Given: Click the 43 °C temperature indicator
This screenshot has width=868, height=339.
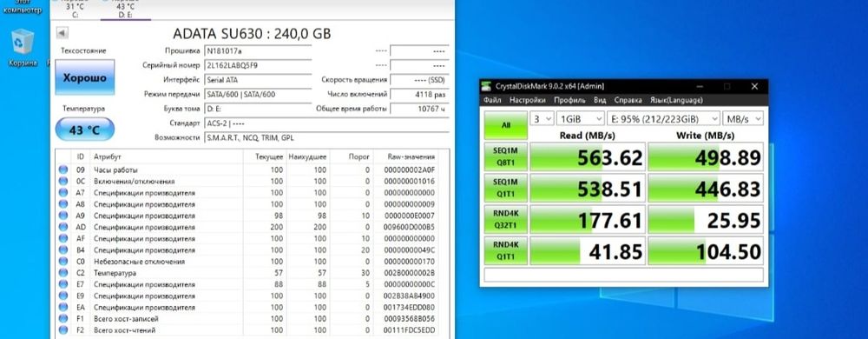Looking at the screenshot, I should [85, 130].
